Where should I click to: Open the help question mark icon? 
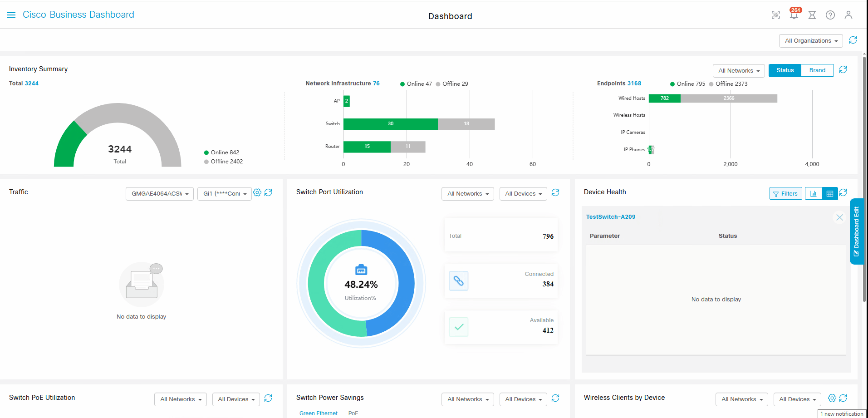click(x=830, y=15)
